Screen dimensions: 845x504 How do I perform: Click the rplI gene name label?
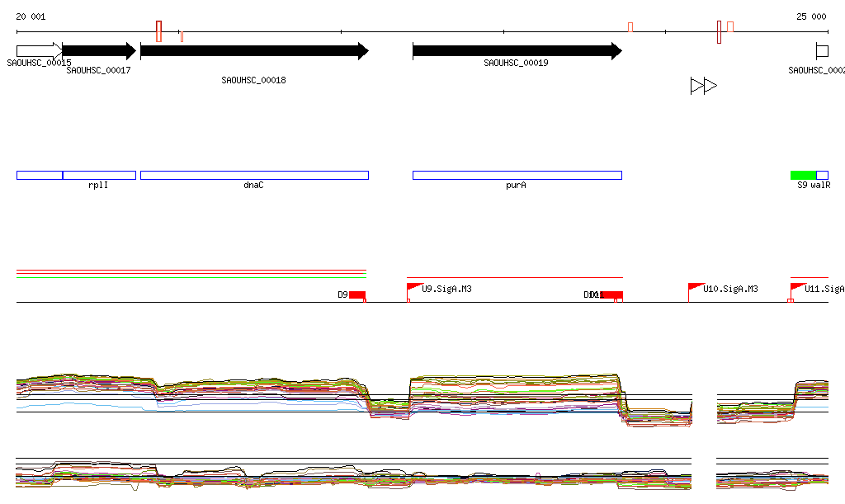98,185
